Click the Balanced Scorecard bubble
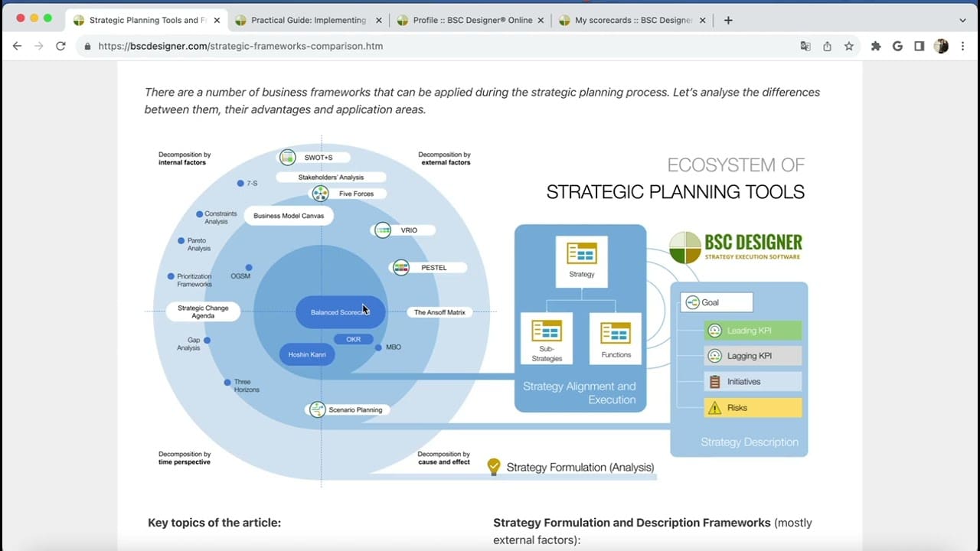Screen dimensions: 980x551 pyautogui.click(x=340, y=312)
